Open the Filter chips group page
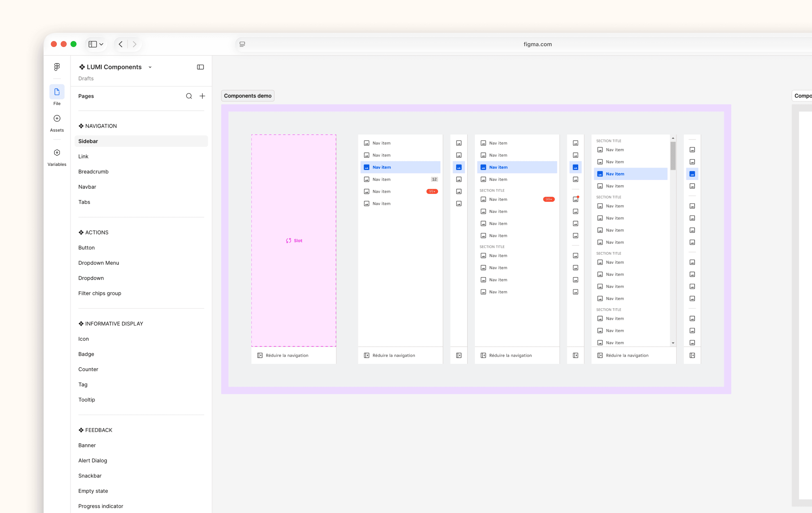The width and height of the screenshot is (812, 513). (100, 293)
